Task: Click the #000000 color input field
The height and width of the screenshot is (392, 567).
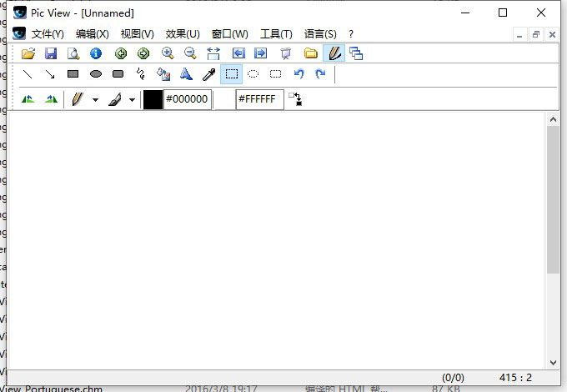Action: 188,99
